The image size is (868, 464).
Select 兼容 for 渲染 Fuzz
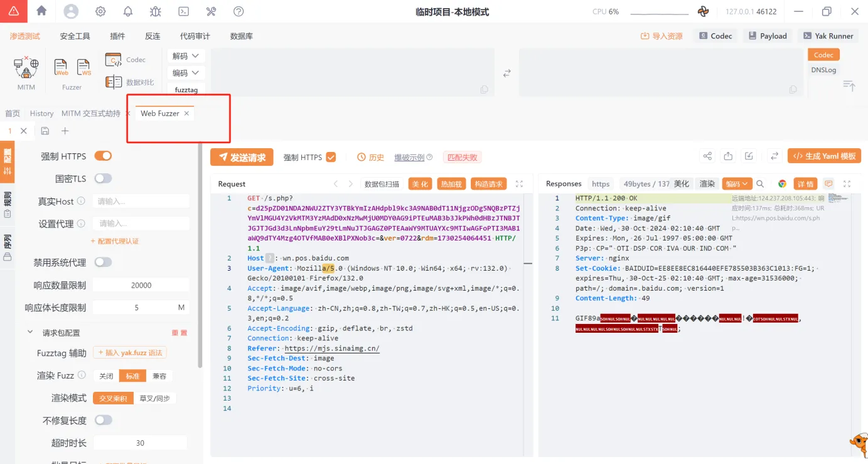(x=159, y=375)
